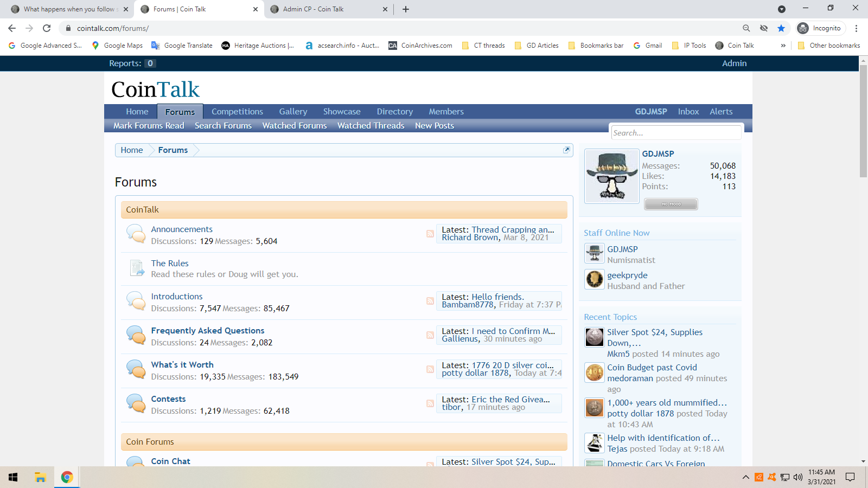Open the Gallery nav tab
The image size is (868, 488).
pos(293,111)
